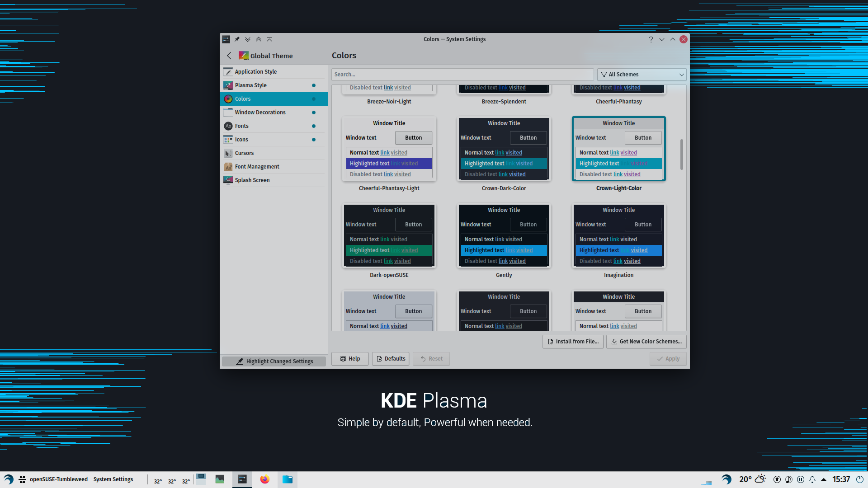Click the Reset button
The image size is (868, 488).
point(431,359)
